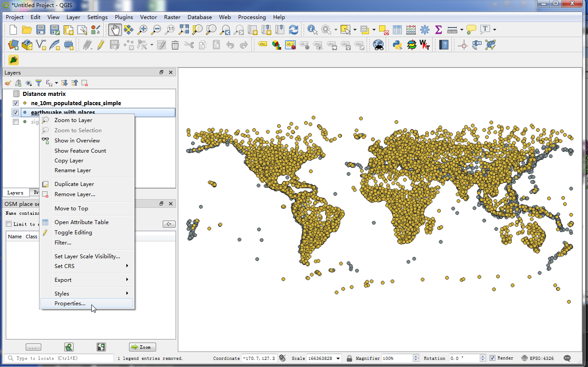This screenshot has height=367, width=588.
Task: Click EPSG:4326 CRS button
Action: pyautogui.click(x=537, y=358)
